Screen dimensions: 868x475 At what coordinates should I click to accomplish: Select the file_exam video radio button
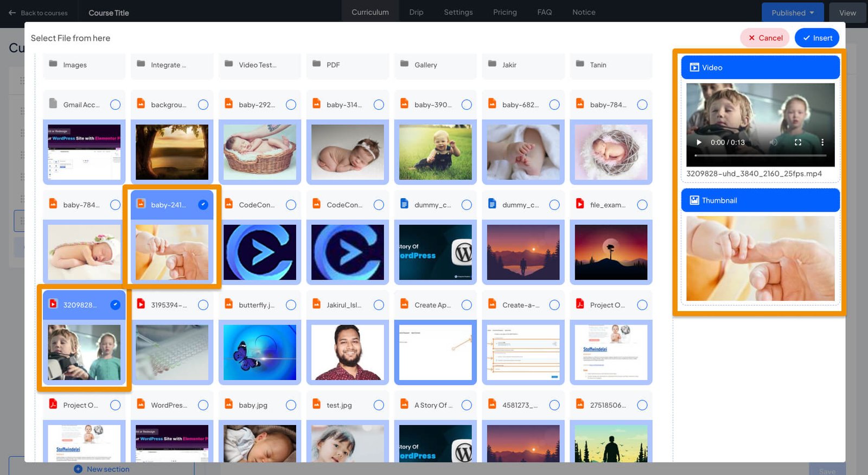(x=643, y=205)
